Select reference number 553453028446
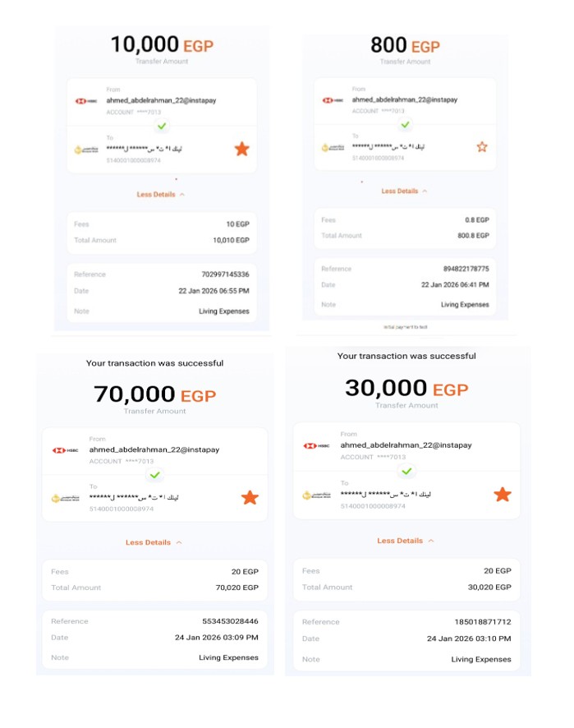Screen dimensions: 574x728 230,621
